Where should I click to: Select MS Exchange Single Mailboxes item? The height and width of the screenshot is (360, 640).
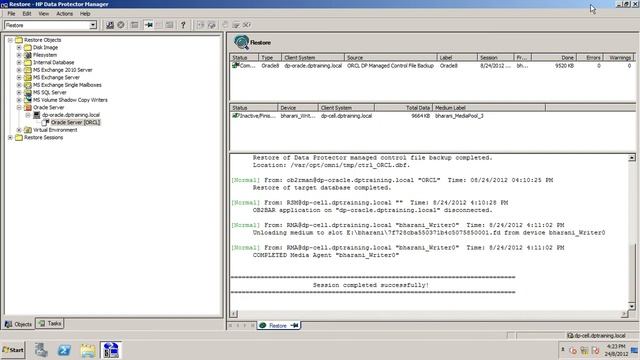point(67,85)
